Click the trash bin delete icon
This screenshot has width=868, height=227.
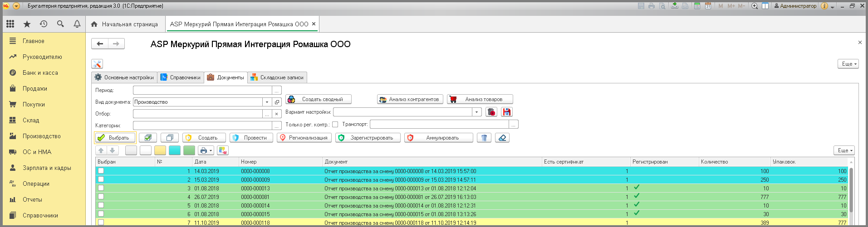(484, 138)
